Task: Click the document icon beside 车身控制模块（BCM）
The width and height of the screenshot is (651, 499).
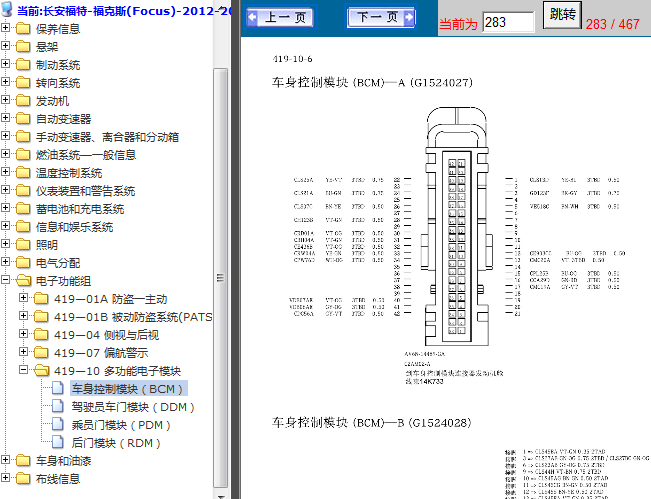Action: tap(58, 389)
